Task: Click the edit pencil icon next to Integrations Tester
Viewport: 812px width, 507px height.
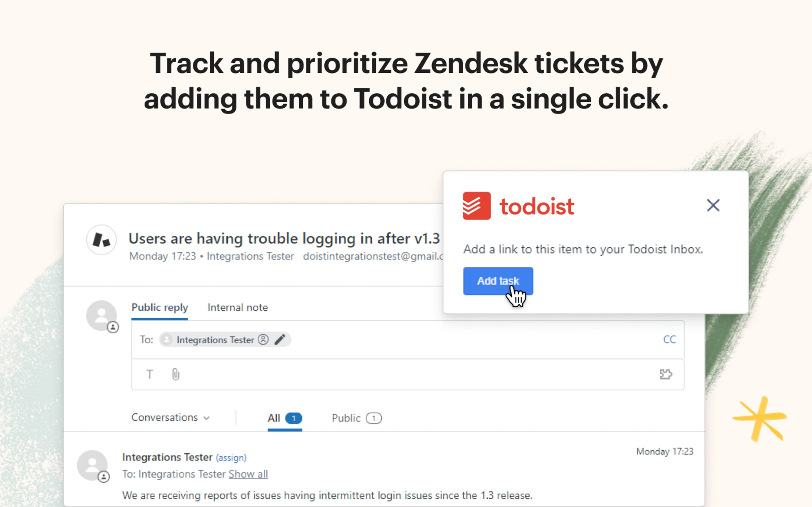Action: 280,340
